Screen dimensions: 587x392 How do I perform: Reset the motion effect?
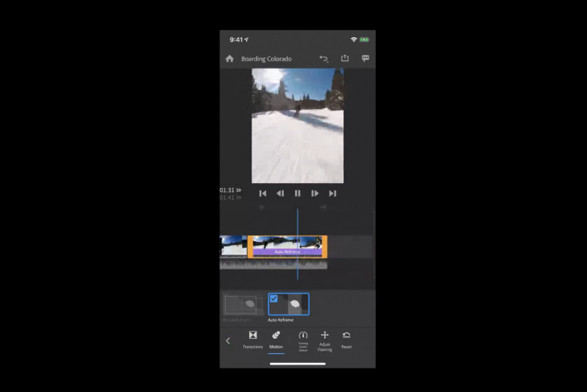[346, 340]
